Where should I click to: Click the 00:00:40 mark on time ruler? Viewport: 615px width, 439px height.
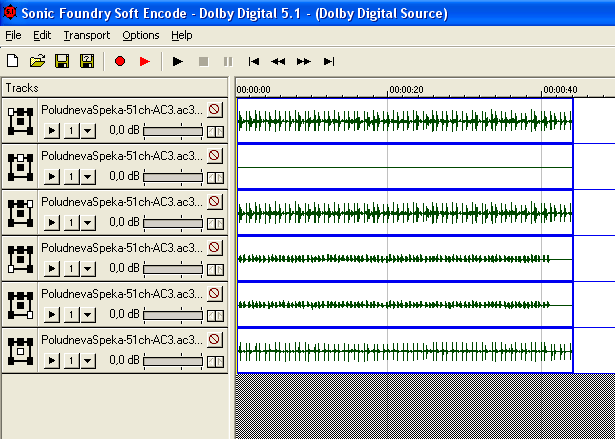coord(560,89)
